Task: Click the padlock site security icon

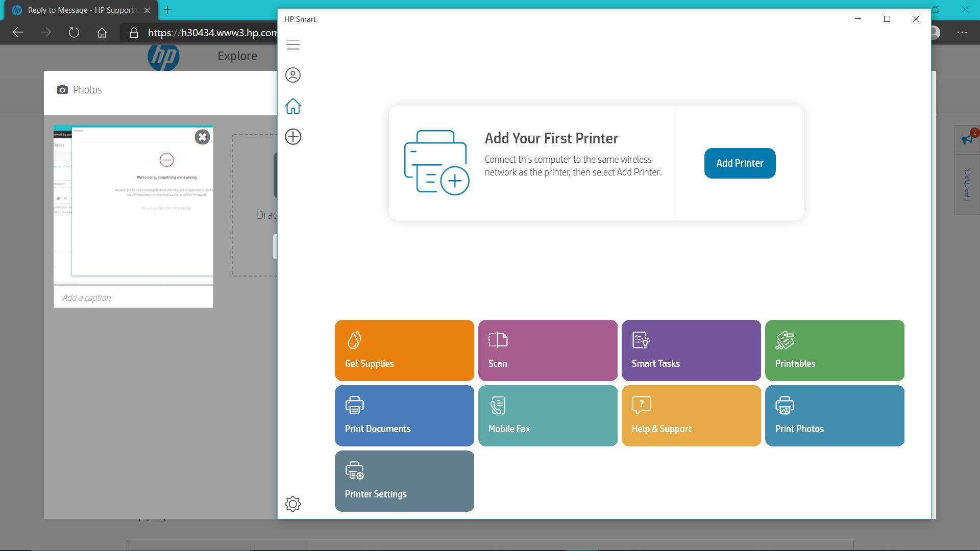Action: (133, 32)
